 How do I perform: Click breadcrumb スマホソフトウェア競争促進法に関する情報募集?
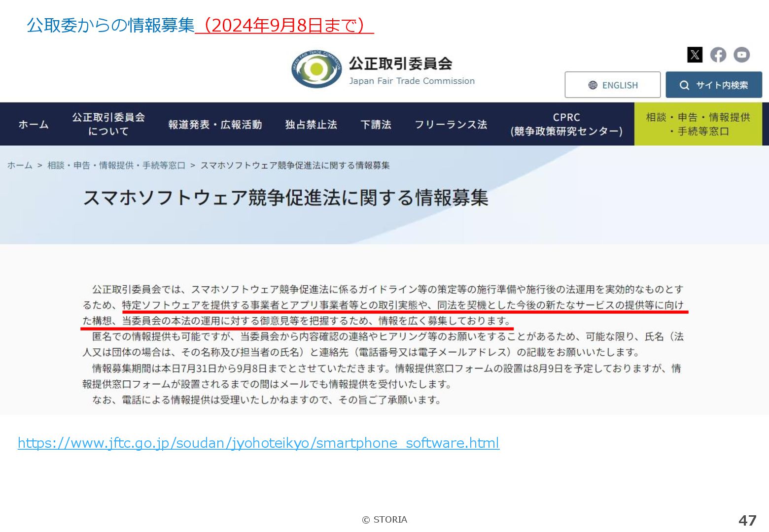295,166
